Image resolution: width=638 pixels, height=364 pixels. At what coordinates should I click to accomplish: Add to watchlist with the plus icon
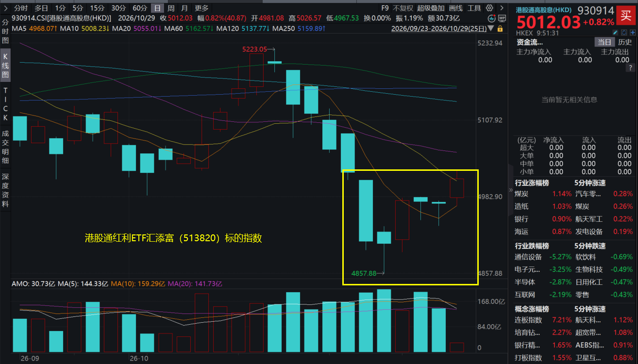632,33
